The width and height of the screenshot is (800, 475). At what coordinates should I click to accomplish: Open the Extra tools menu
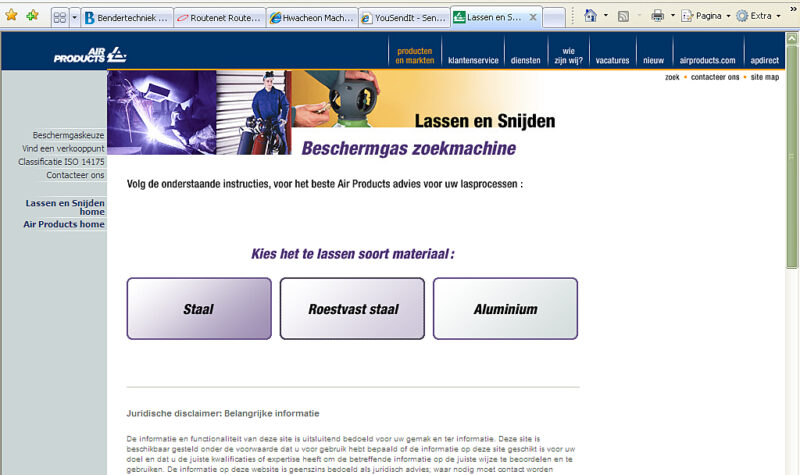(758, 16)
